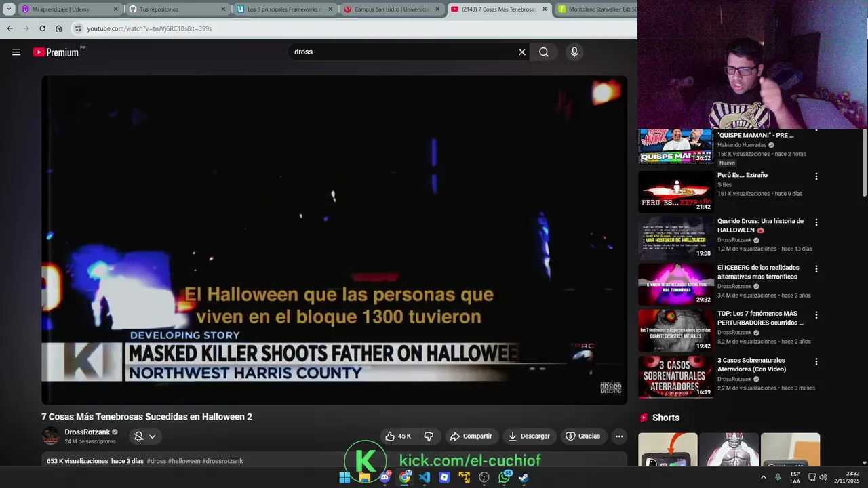Click 'Perú Es... Extraño' video title
The width and height of the screenshot is (868, 488).
743,175
